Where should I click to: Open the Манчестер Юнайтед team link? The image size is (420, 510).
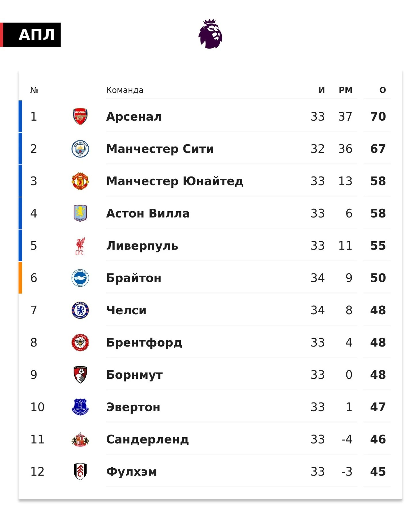pyautogui.click(x=175, y=181)
